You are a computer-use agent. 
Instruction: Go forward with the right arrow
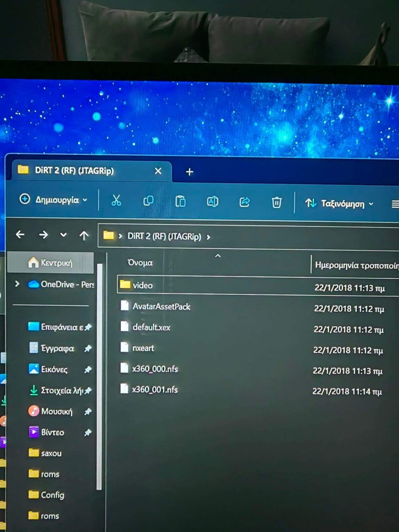43,235
